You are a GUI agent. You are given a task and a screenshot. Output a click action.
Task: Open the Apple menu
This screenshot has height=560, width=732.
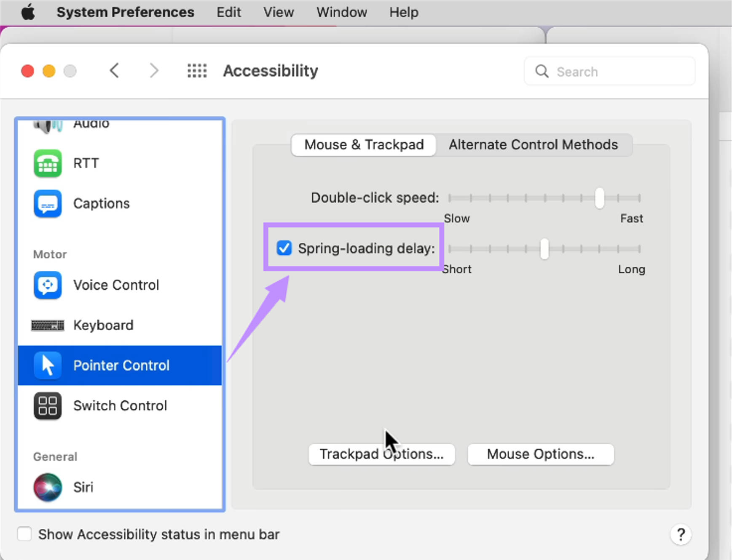(28, 12)
